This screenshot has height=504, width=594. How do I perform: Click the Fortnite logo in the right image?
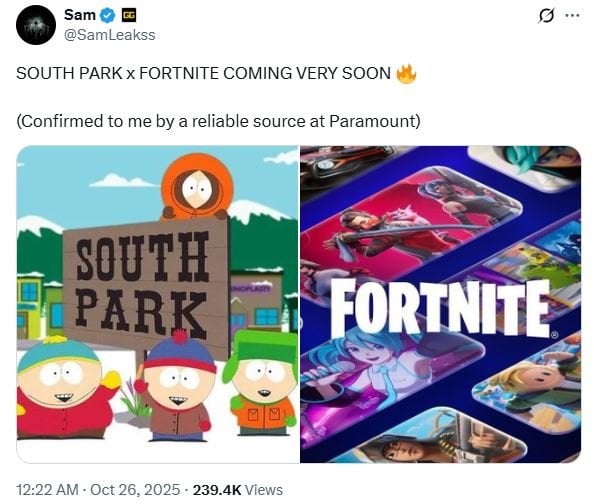(x=442, y=308)
